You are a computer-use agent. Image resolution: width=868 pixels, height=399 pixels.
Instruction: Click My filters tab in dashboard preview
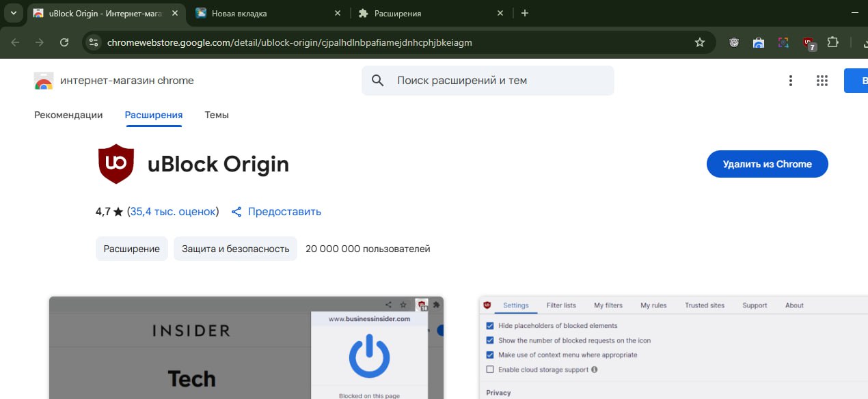608,305
